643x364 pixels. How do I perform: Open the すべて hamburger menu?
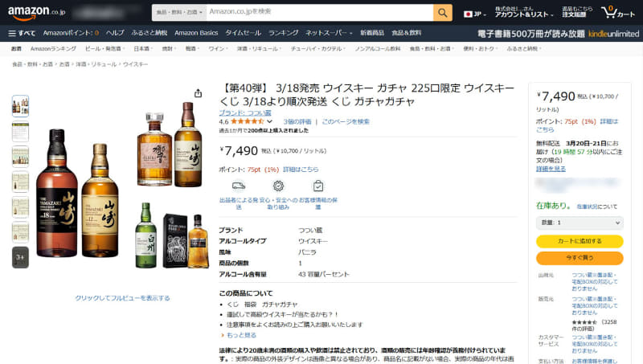point(22,33)
